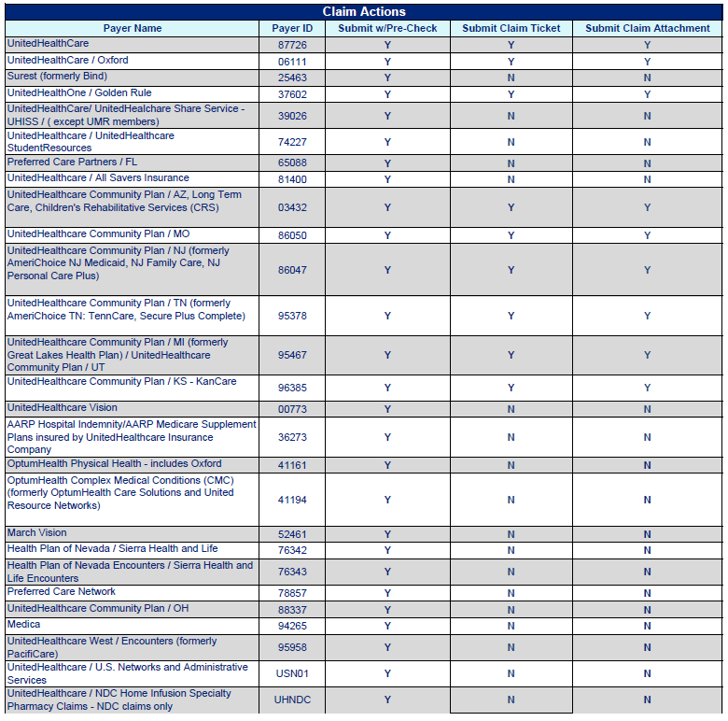Screen dimensions: 728x721
Task: Click U.S. Networks and Administrative Services name
Action: (128, 673)
